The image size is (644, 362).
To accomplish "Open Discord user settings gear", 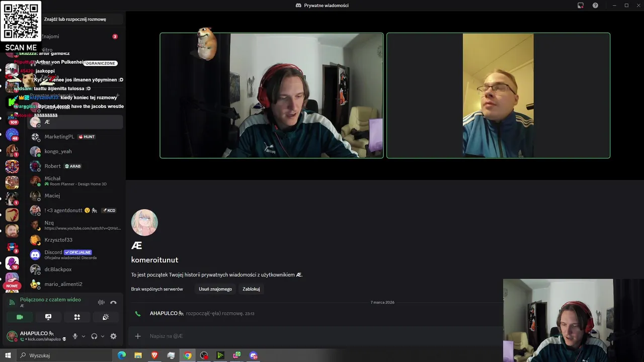I will [x=113, y=336].
